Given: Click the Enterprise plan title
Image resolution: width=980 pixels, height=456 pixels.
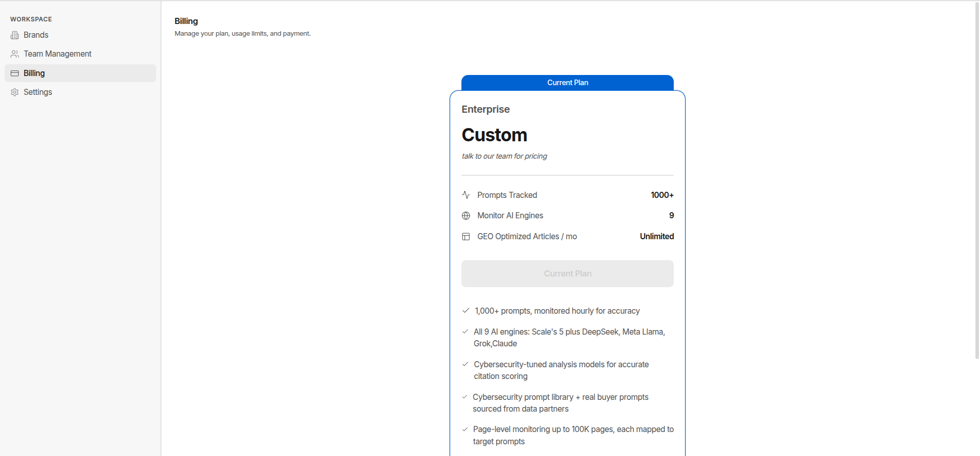Looking at the screenshot, I should pyautogui.click(x=485, y=109).
